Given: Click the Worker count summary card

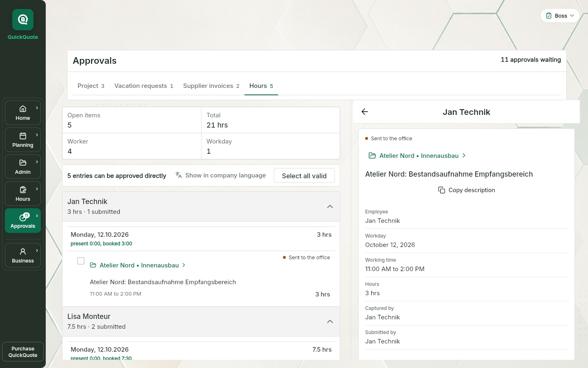Looking at the screenshot, I should (132, 146).
